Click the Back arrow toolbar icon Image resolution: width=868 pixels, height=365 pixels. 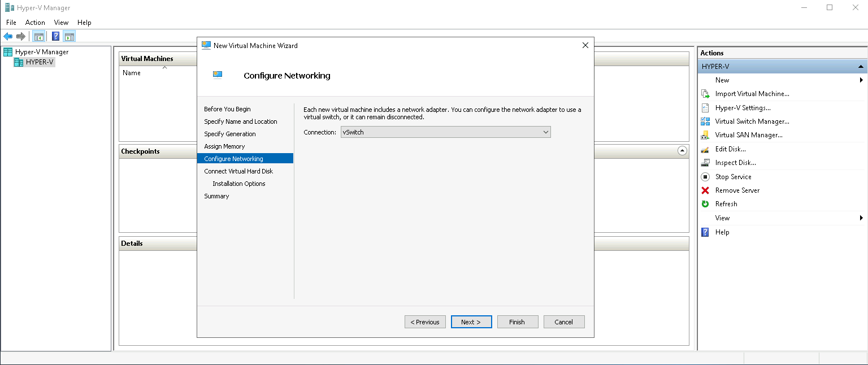8,37
